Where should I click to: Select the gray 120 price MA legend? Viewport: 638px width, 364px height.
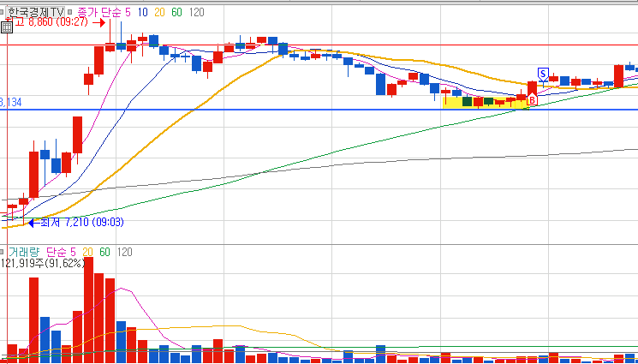pyautogui.click(x=196, y=13)
